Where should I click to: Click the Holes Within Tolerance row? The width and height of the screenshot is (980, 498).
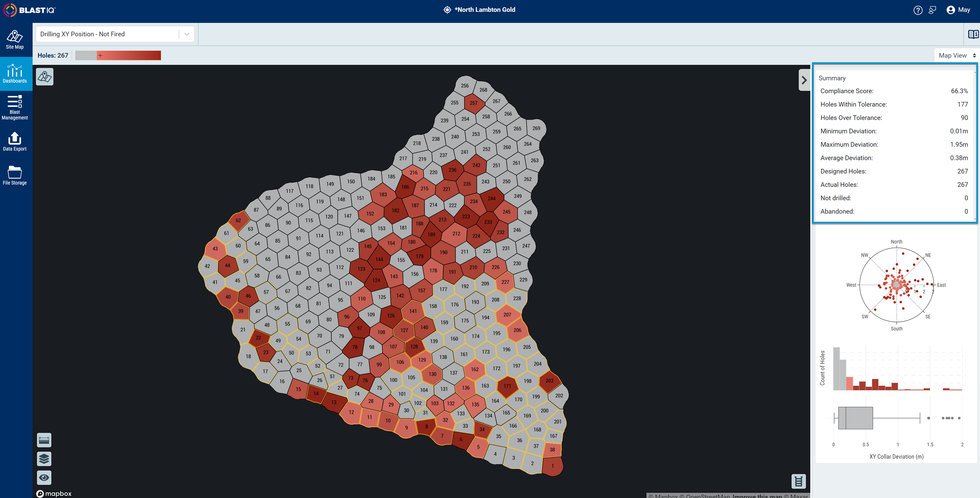[894, 104]
